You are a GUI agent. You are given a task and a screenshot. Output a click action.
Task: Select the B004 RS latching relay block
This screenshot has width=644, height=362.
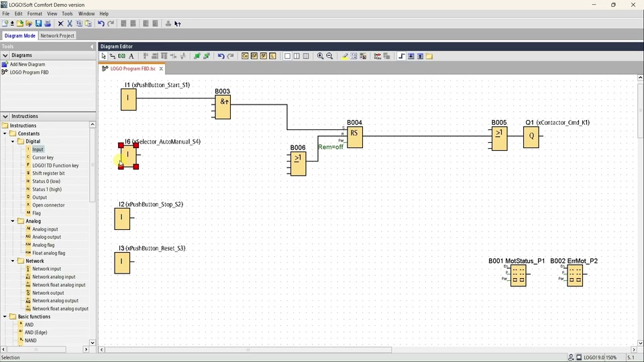(x=355, y=137)
